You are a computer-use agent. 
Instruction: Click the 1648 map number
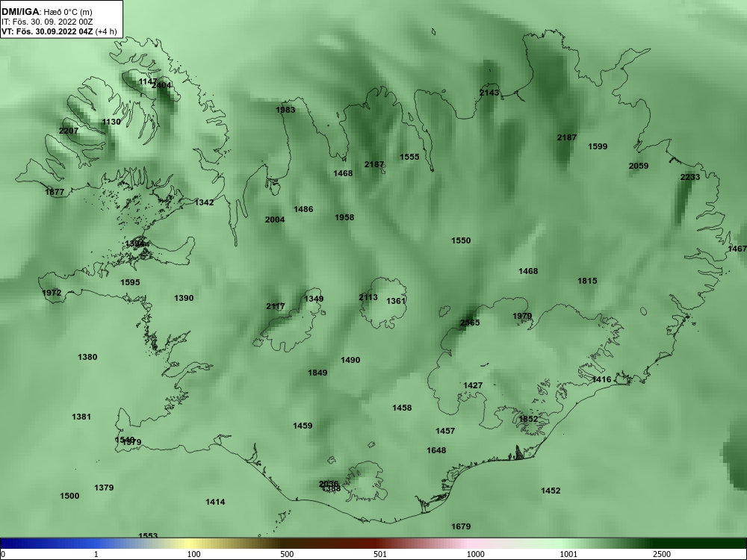pos(436,451)
